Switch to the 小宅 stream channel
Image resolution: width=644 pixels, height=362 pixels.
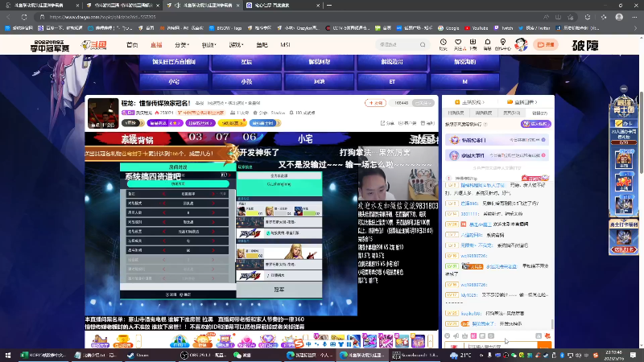174,82
